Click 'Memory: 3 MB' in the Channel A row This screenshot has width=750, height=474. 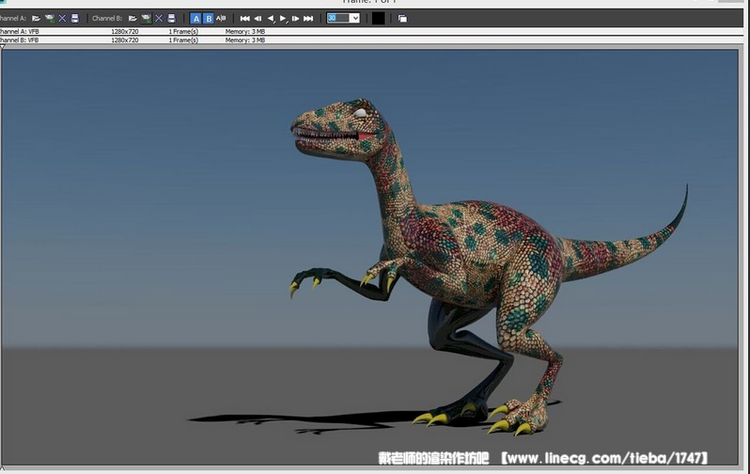[245, 32]
